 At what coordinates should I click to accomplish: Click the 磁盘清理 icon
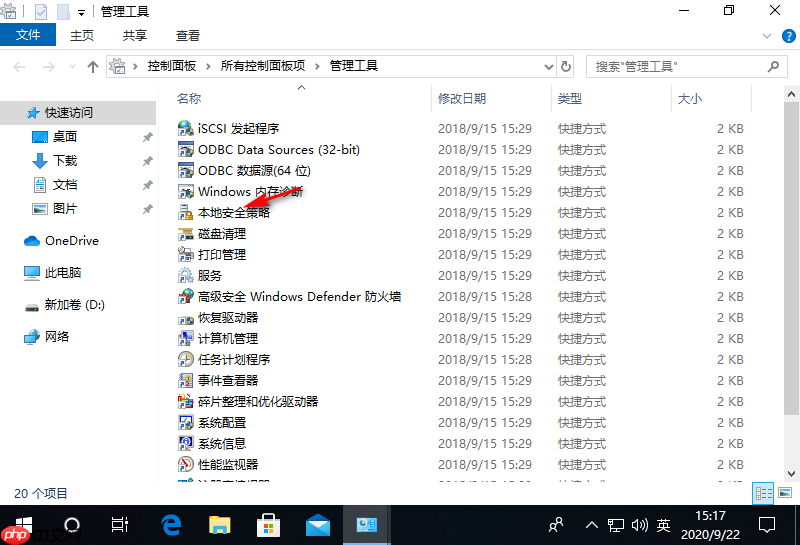point(185,233)
